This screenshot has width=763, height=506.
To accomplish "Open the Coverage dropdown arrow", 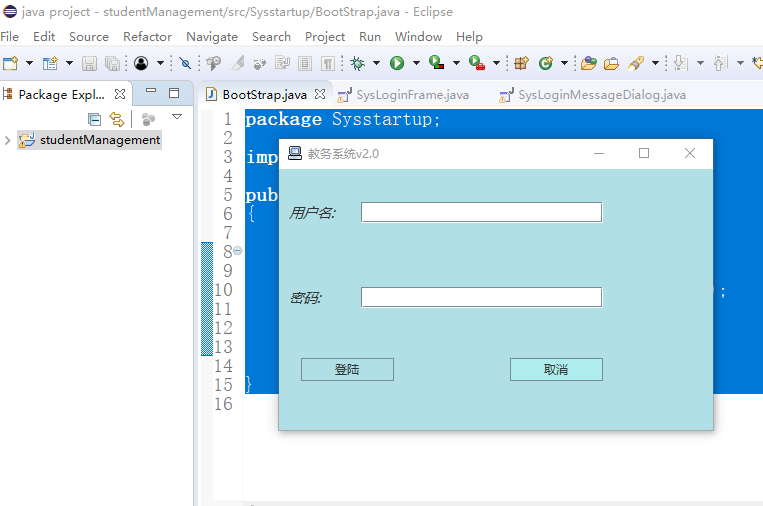I will 456,63.
